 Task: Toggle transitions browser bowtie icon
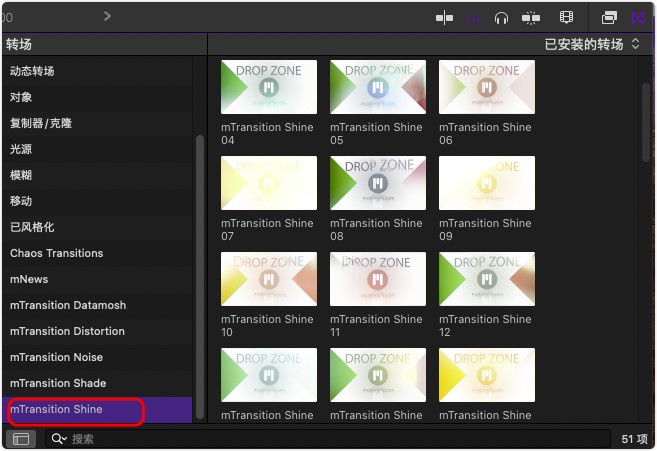[x=638, y=18]
